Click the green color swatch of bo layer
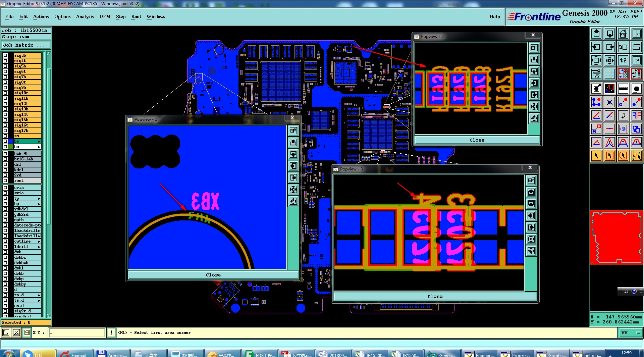644x357 pixels. tap(11, 147)
